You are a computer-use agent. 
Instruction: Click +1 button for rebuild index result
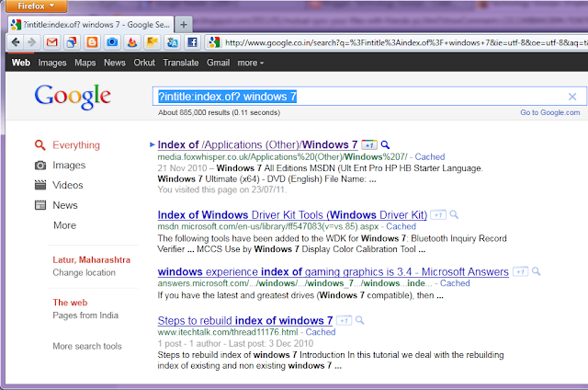(344, 321)
